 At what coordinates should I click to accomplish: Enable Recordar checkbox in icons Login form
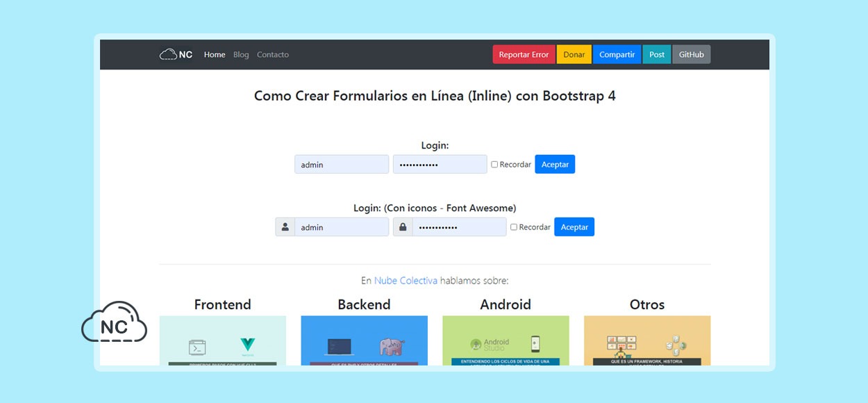tap(514, 227)
